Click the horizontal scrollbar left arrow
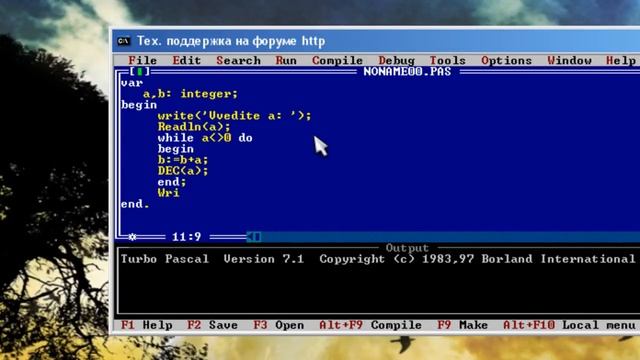The image size is (640, 360). (250, 237)
